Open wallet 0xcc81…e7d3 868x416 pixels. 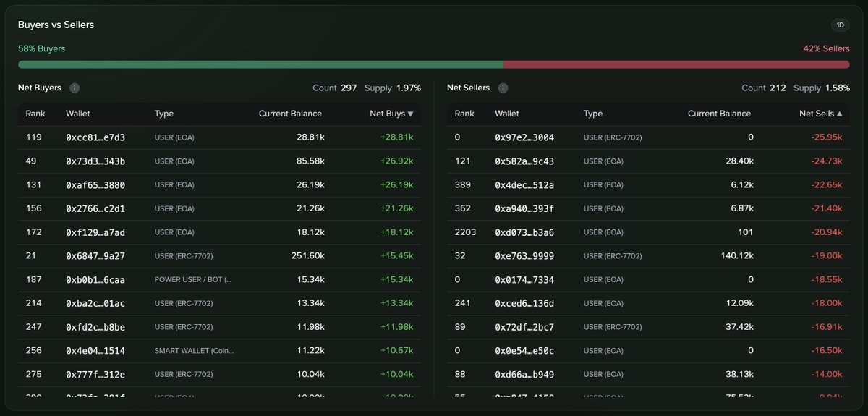pos(95,137)
